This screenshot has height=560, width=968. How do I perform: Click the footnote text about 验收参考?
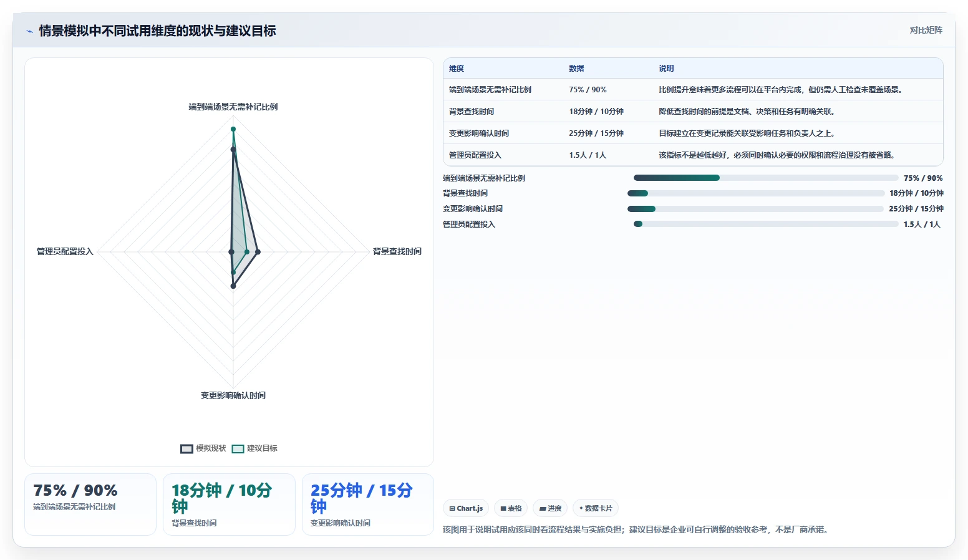point(636,529)
